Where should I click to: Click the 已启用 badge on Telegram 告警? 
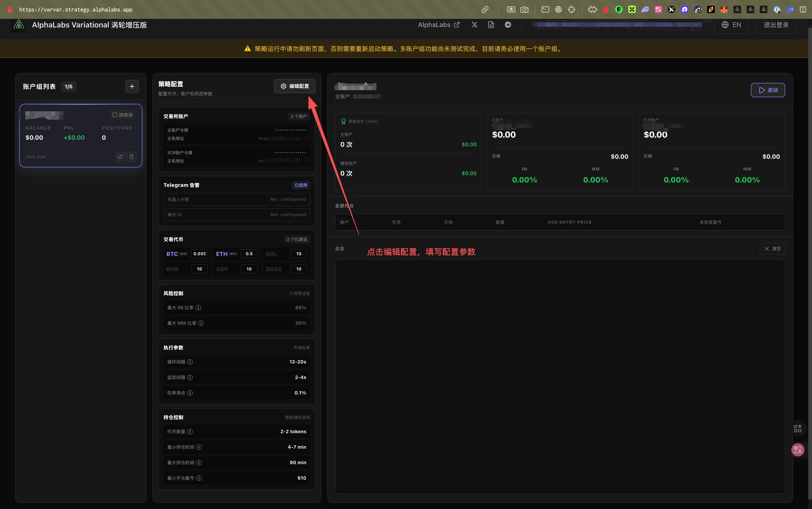coord(301,185)
